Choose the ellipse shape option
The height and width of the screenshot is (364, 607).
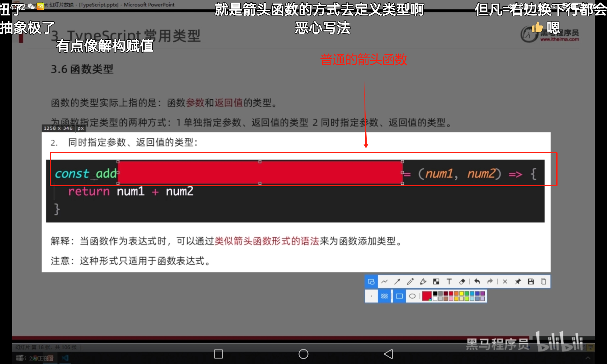pyautogui.click(x=412, y=296)
